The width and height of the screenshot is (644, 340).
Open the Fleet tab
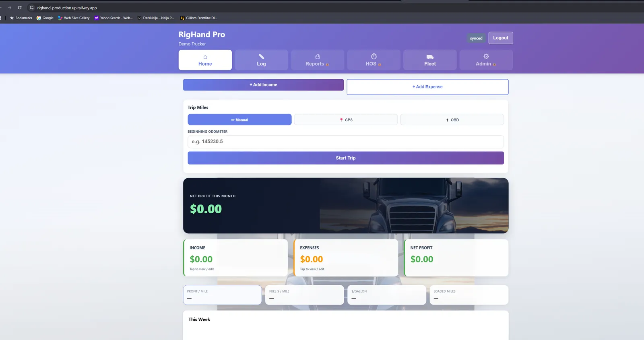point(430,60)
